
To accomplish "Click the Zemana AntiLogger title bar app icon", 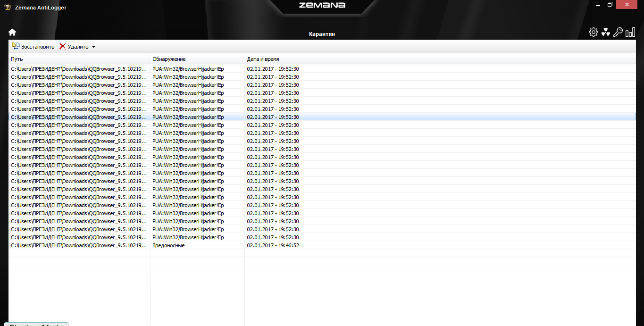I will pos(8,7).
